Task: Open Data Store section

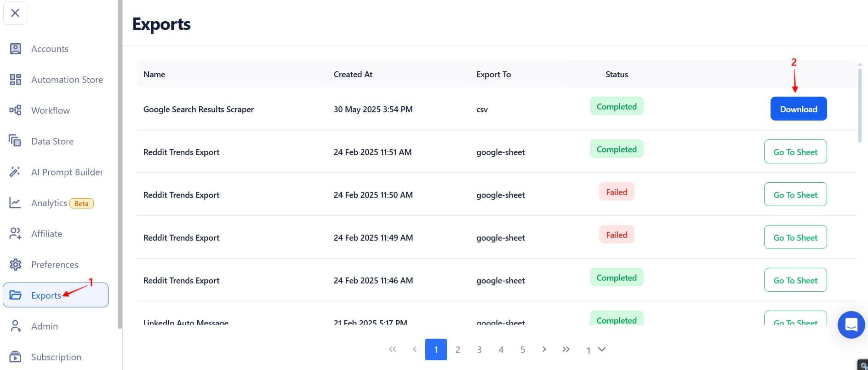Action: pyautogui.click(x=52, y=141)
